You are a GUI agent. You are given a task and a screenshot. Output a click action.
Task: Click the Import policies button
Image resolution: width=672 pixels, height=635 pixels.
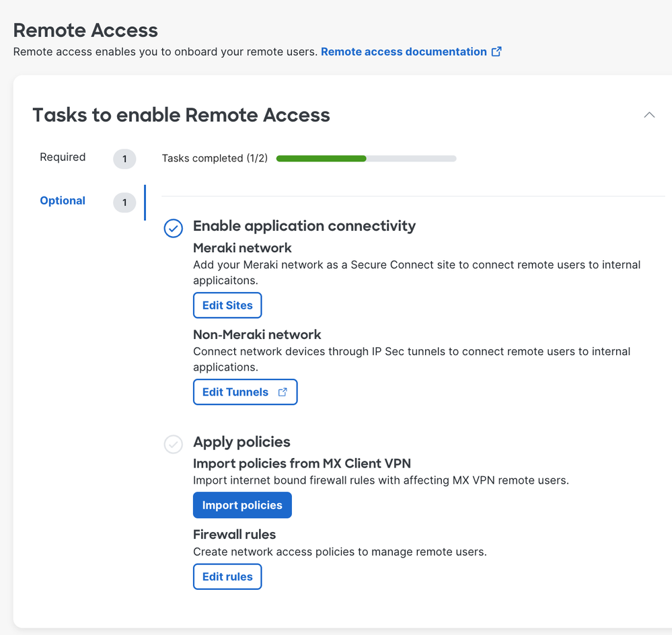coord(242,505)
